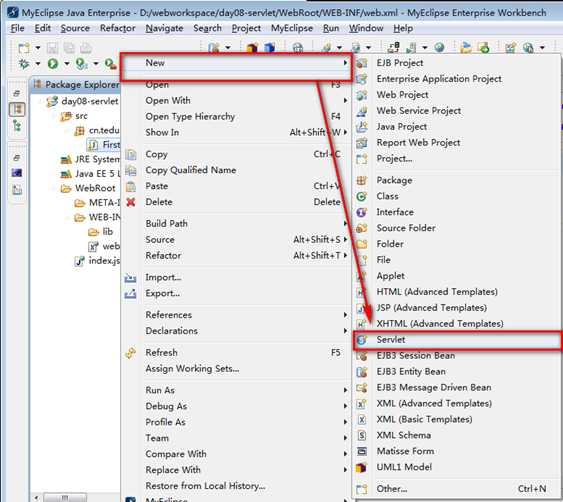Click the Import icon

130,278
